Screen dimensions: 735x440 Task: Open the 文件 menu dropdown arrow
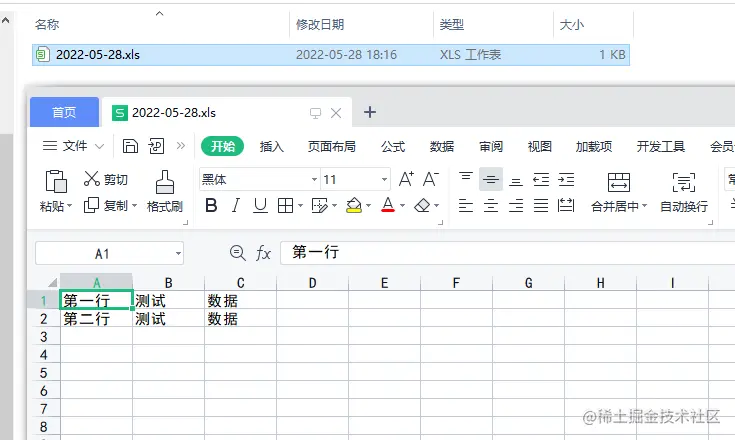coord(99,147)
